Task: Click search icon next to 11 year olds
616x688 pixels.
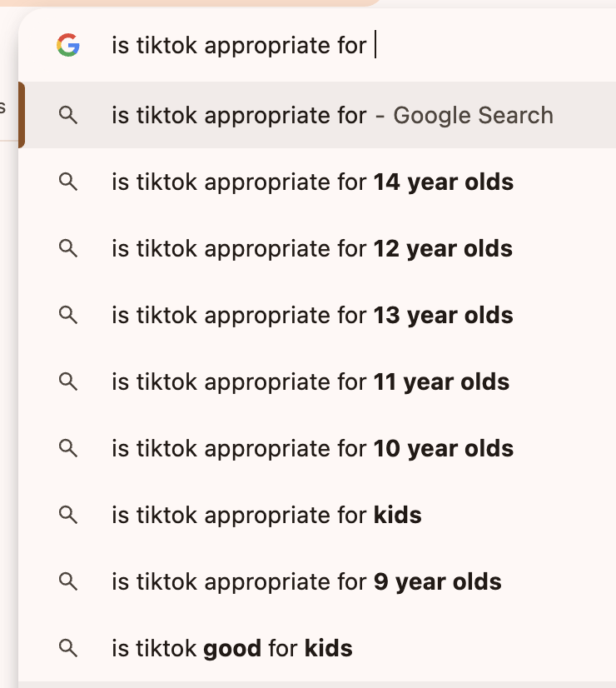Action: click(68, 382)
